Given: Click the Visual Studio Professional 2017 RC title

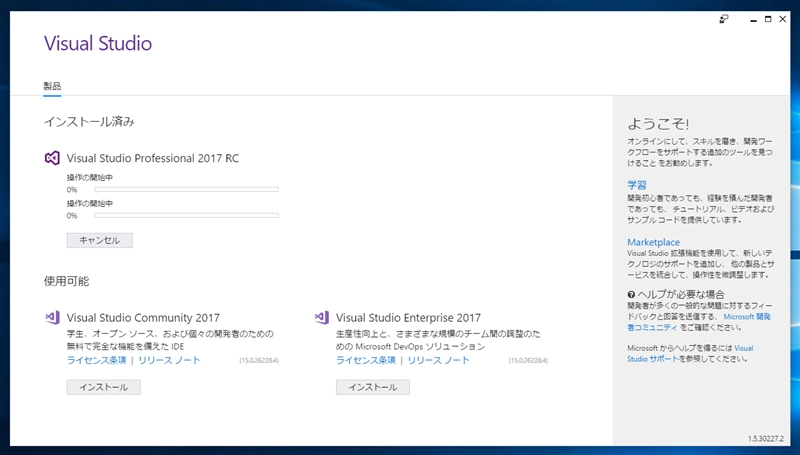Looking at the screenshot, I should click(153, 158).
